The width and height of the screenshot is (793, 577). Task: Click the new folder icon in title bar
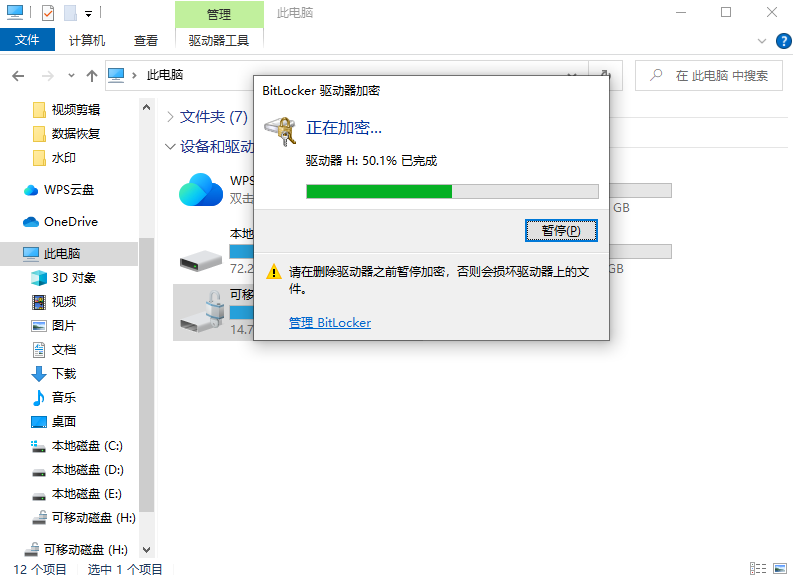pyautogui.click(x=70, y=13)
